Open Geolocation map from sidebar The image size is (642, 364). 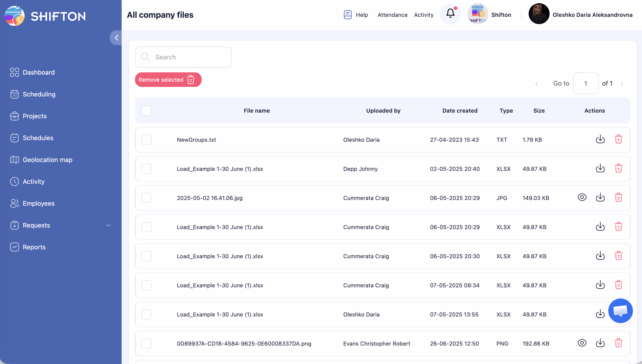(x=47, y=159)
